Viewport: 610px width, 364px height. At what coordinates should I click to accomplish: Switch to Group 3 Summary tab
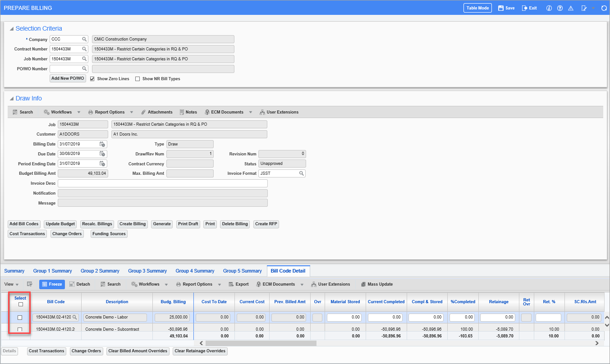point(147,271)
